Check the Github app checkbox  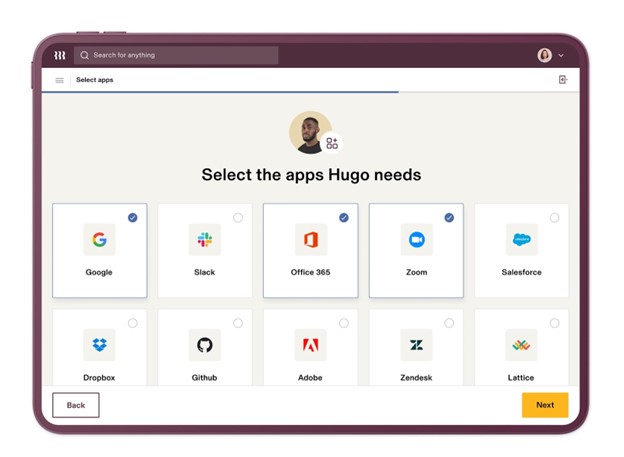(238, 323)
